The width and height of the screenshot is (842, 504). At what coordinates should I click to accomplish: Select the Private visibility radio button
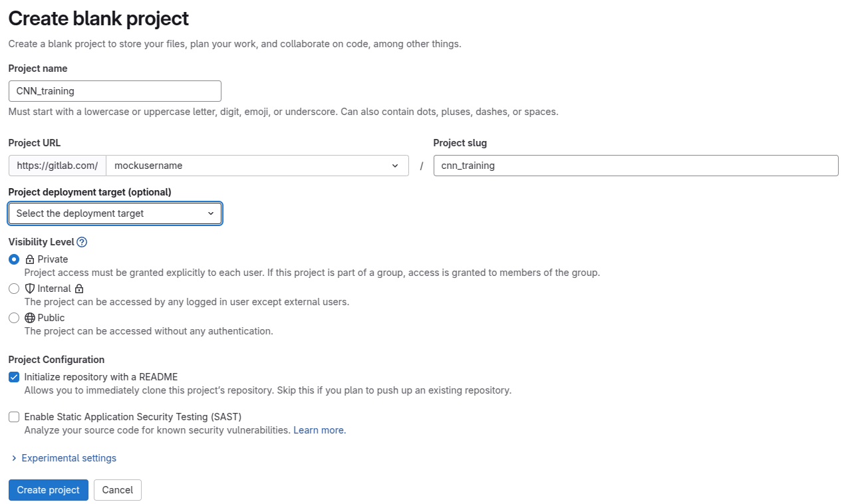click(x=14, y=259)
